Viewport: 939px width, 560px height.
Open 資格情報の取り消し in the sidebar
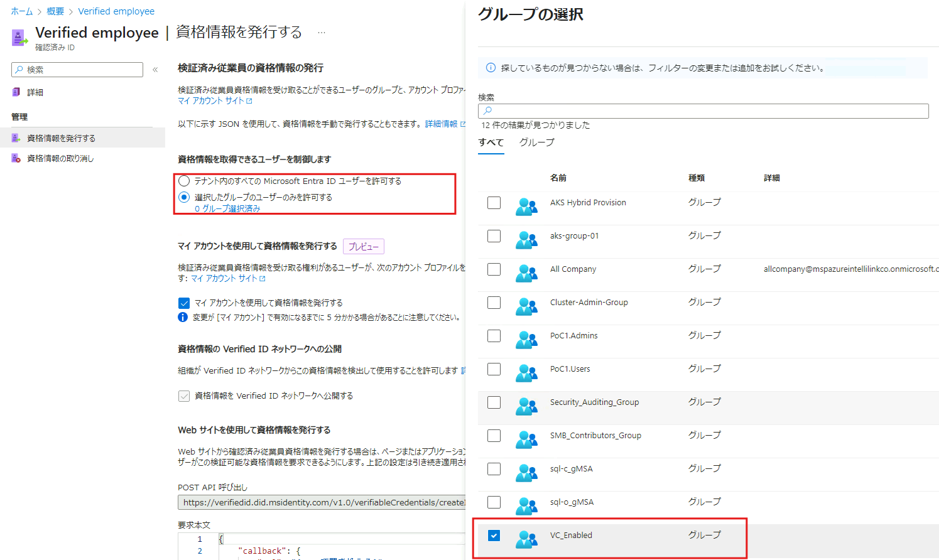60,158
